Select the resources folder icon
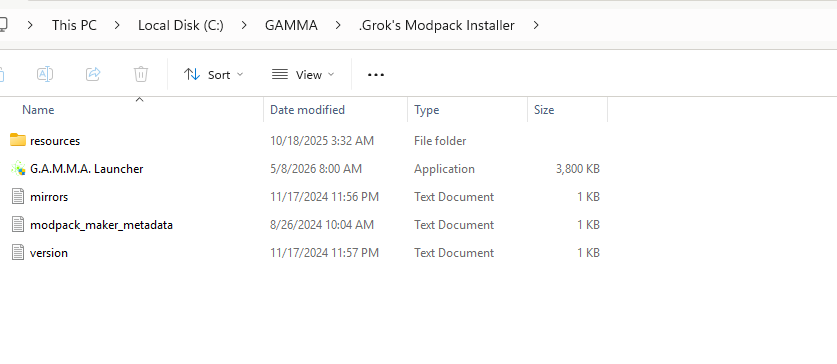The height and width of the screenshot is (364, 837). (18, 140)
